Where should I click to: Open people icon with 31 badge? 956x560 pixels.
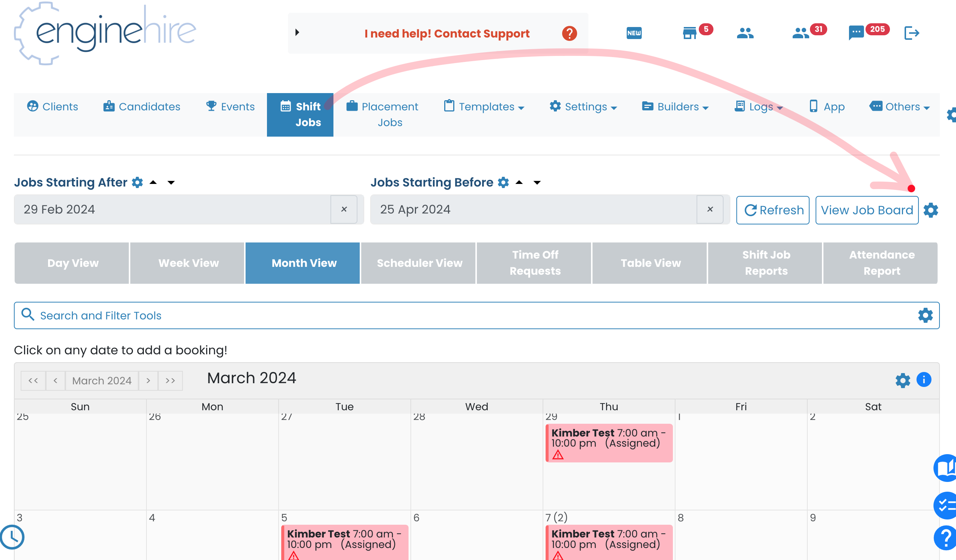click(801, 33)
